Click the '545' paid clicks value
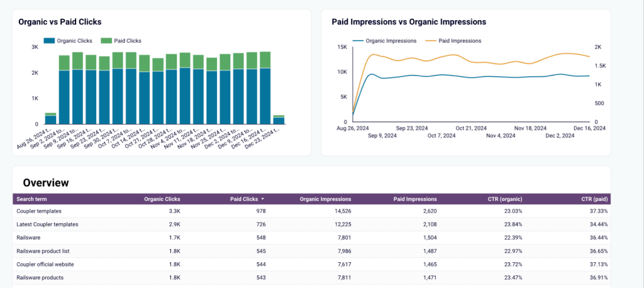 [x=261, y=251]
